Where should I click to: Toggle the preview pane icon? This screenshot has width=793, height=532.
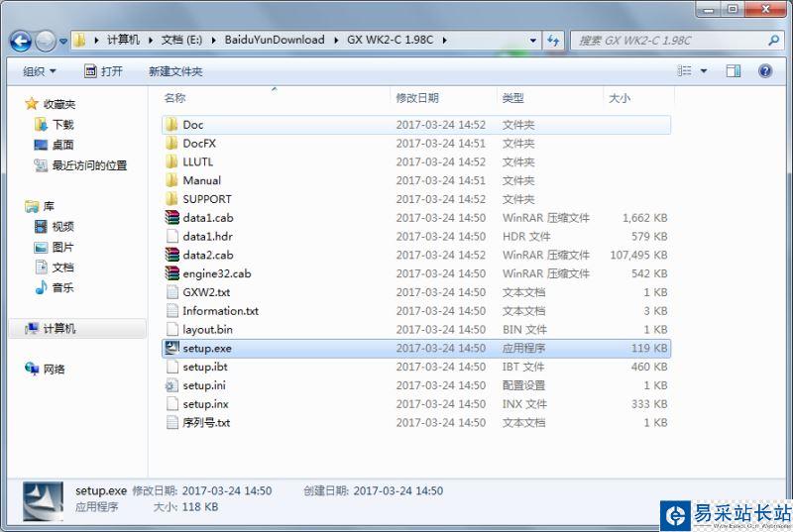(x=734, y=71)
